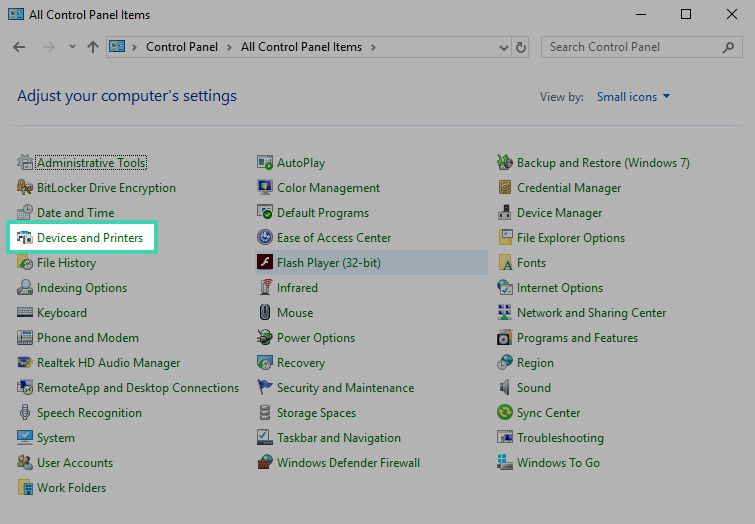Maximize the All Control Panel Items window

pyautogui.click(x=686, y=14)
